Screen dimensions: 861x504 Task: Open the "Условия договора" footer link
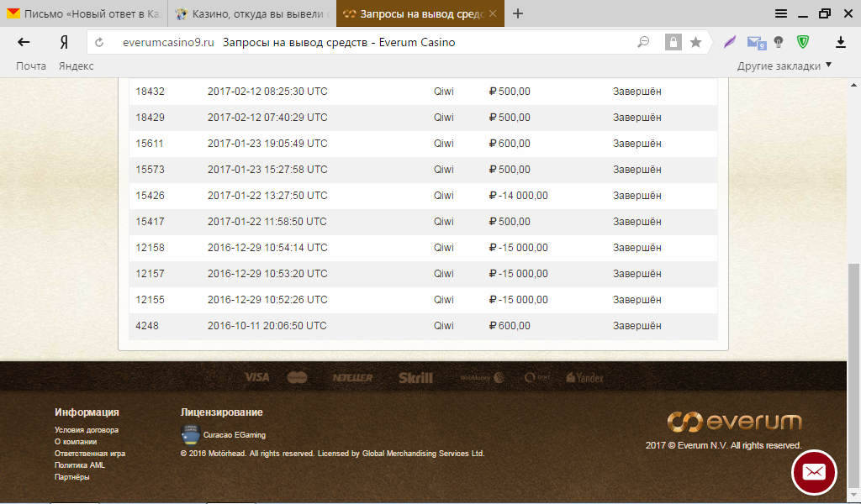[87, 429]
